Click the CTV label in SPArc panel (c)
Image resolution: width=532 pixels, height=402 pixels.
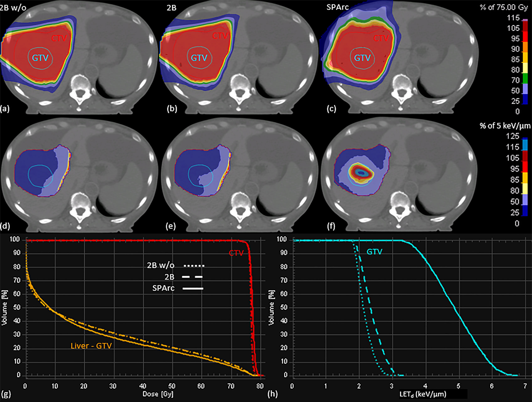point(381,38)
